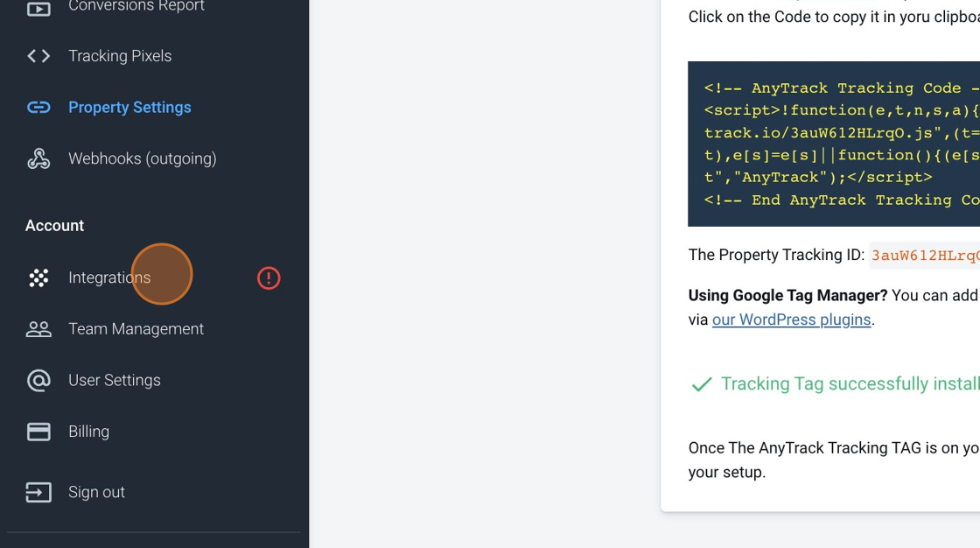Click the red alert icon beside Integrations
The height and width of the screenshot is (548, 980).
click(x=269, y=278)
